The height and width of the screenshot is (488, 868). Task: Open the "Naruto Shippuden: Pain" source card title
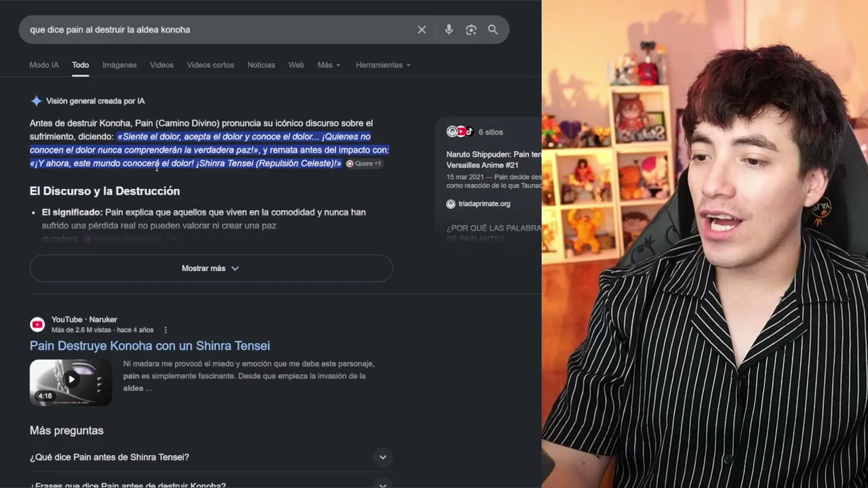pos(494,159)
